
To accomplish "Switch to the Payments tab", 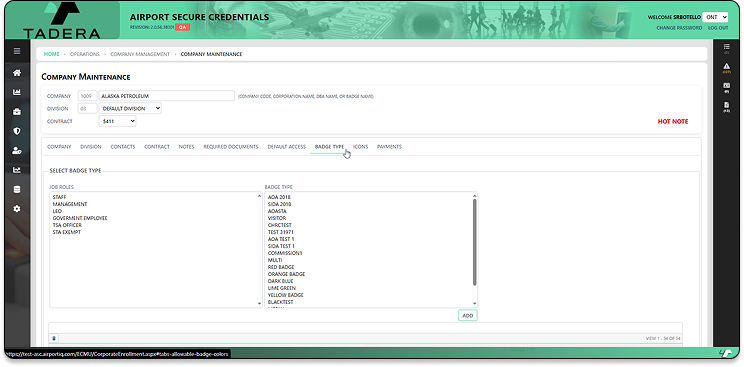I will [x=390, y=147].
